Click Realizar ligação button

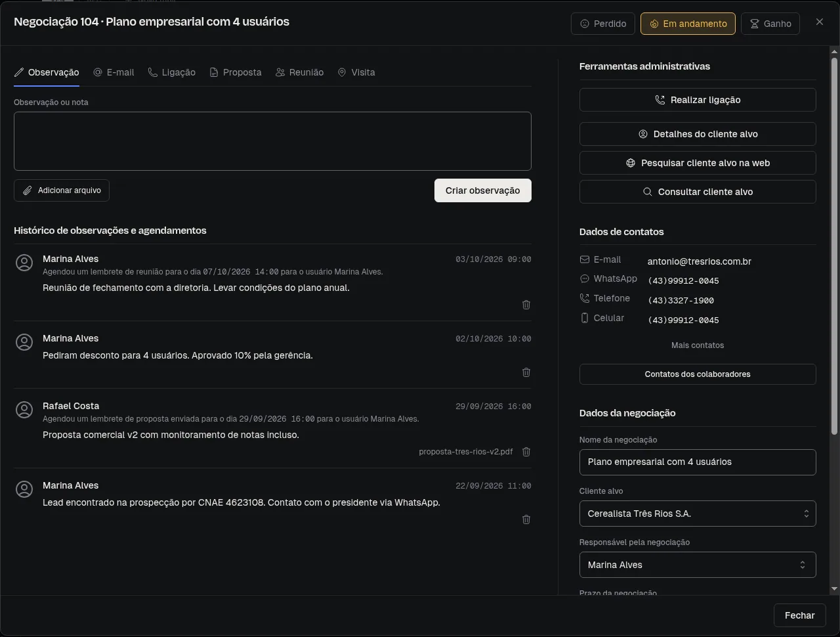pyautogui.click(x=698, y=100)
